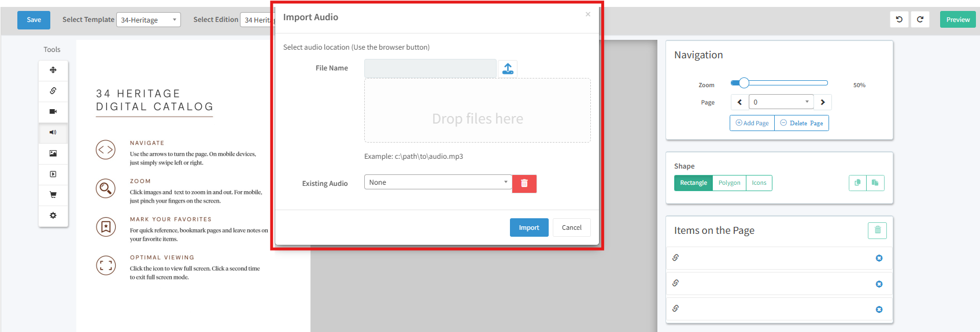
Task: Select the Image tool icon
Action: point(53,154)
